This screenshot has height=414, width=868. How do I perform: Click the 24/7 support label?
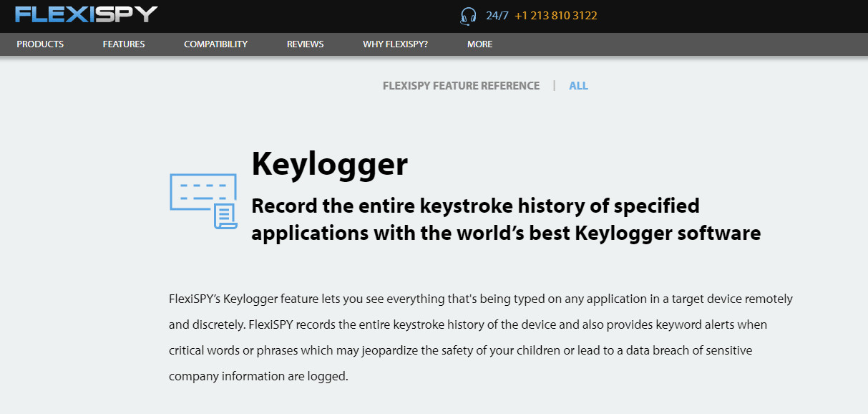pos(497,16)
